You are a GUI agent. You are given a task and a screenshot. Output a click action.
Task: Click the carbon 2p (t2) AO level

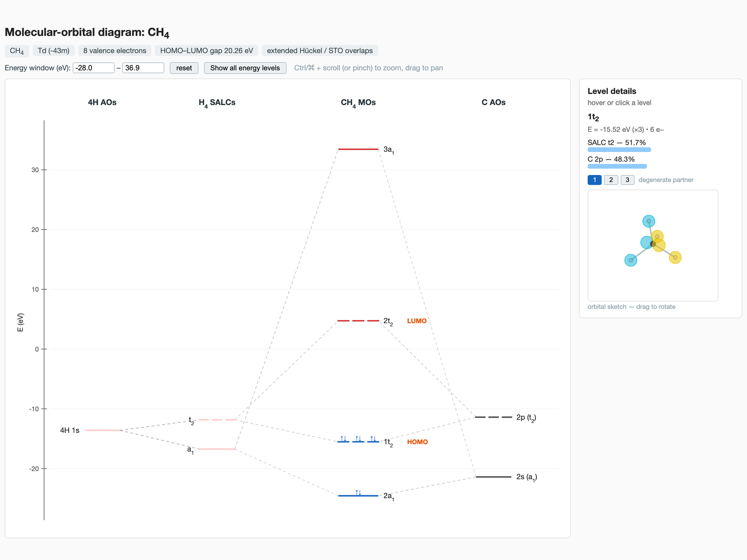pos(493,417)
